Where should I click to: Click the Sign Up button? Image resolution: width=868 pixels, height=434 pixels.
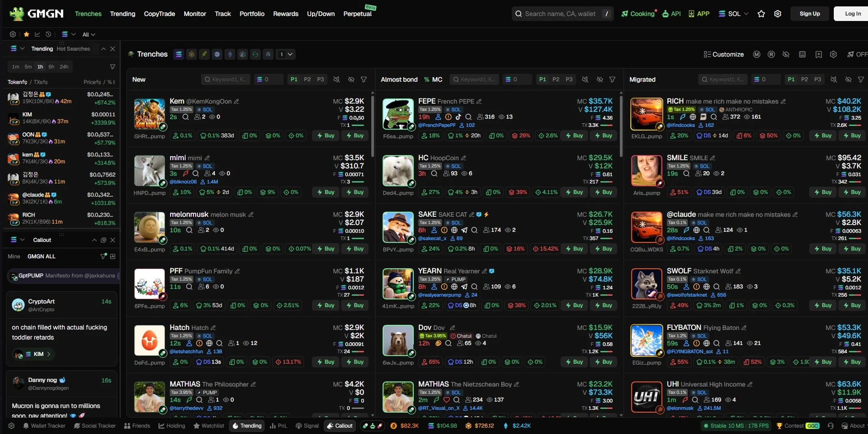point(810,14)
